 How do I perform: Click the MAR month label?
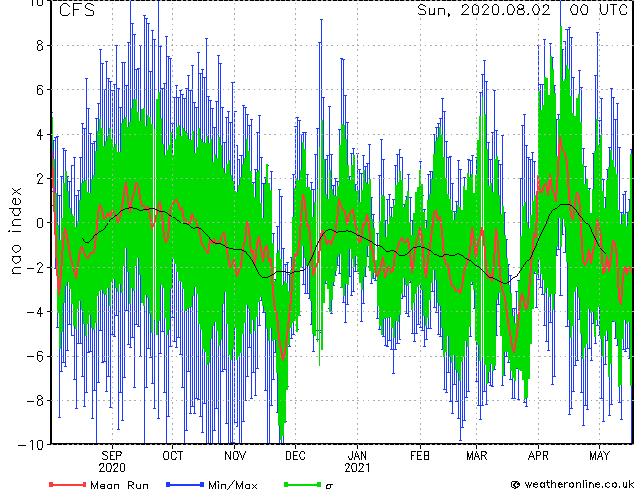coord(477,456)
